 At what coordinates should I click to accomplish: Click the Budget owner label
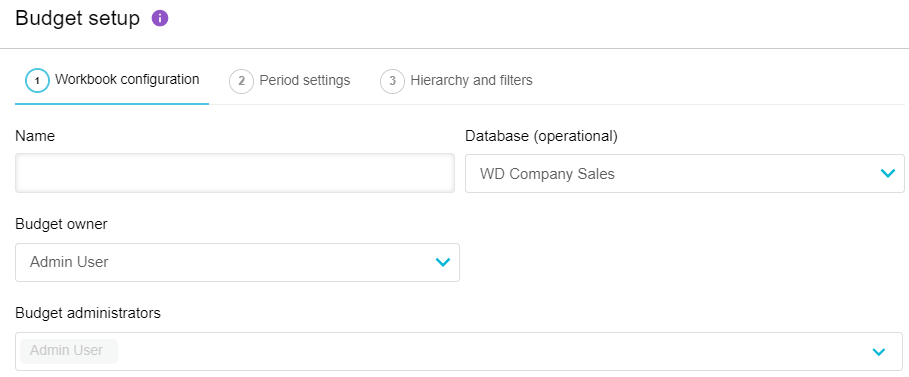coord(61,224)
